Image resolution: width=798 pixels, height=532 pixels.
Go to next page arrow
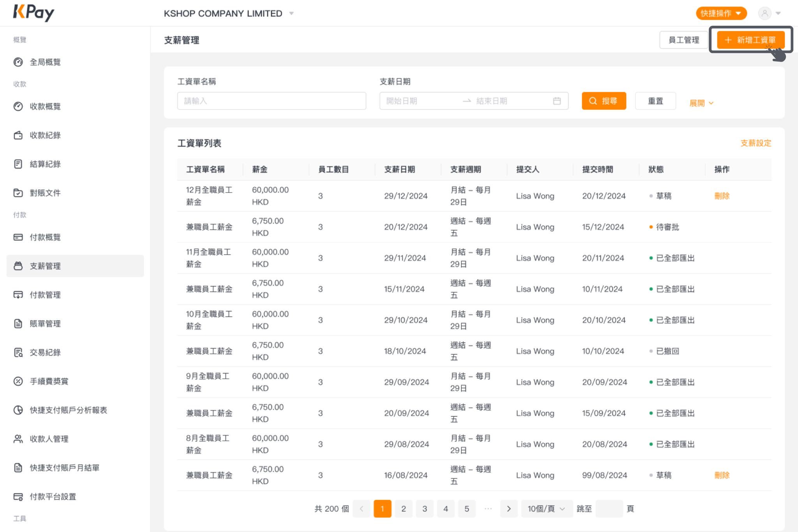tap(508, 509)
